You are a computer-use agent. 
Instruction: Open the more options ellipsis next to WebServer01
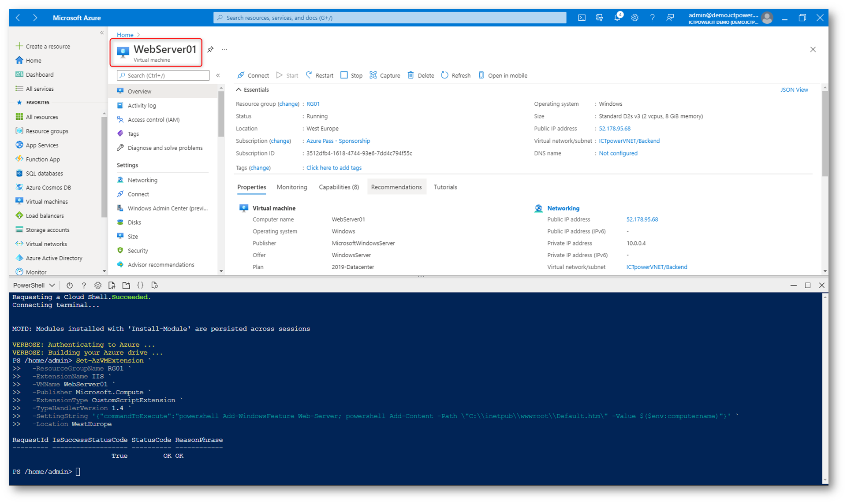point(224,49)
